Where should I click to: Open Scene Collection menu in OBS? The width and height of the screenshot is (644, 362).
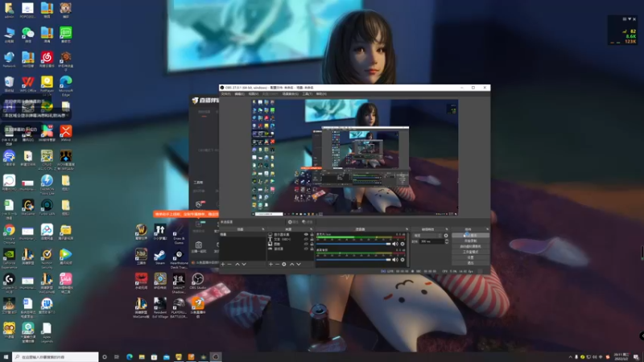click(x=290, y=94)
